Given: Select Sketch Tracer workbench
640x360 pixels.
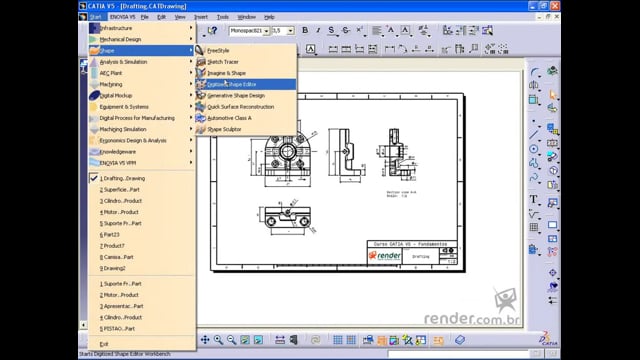Looking at the screenshot, I should (245, 62).
